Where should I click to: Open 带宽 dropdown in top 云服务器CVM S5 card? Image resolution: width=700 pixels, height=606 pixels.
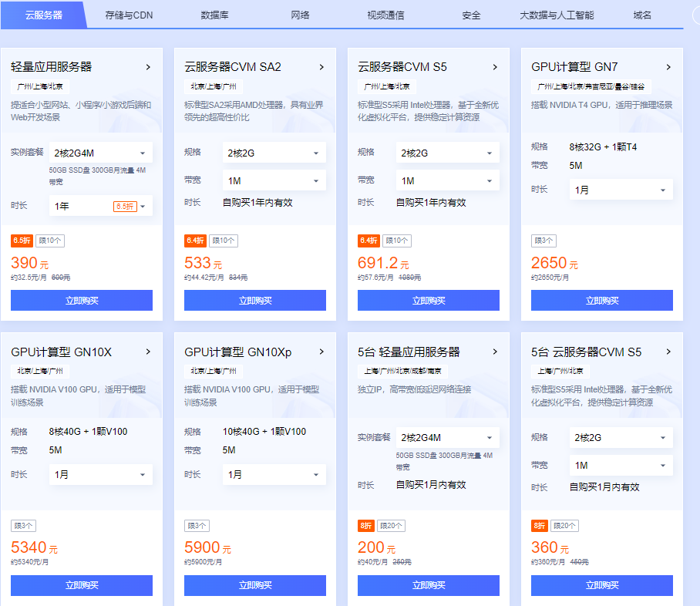[447, 181]
